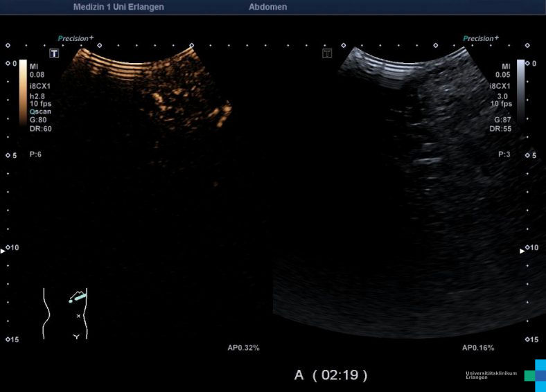The width and height of the screenshot is (546, 392).
Task: Click Medizin 1 Uni Erlangen header
Action: click(x=118, y=7)
